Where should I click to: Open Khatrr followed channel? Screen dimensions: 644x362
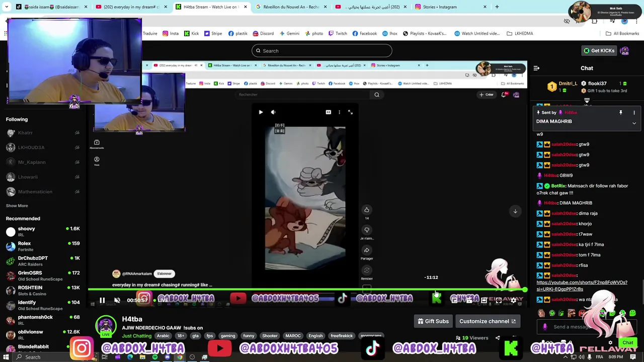pyautogui.click(x=43, y=133)
